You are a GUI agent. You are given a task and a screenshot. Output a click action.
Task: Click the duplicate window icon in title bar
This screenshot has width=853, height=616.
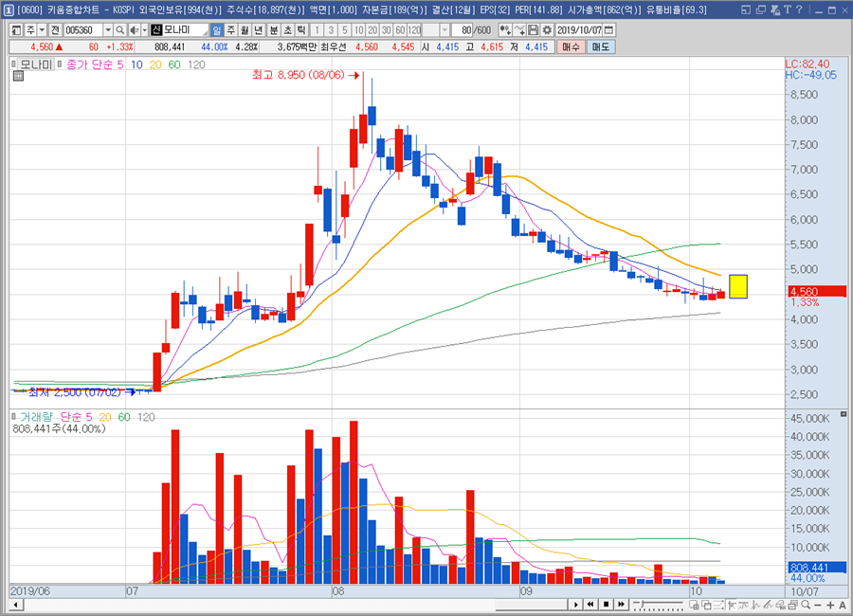tap(760, 9)
